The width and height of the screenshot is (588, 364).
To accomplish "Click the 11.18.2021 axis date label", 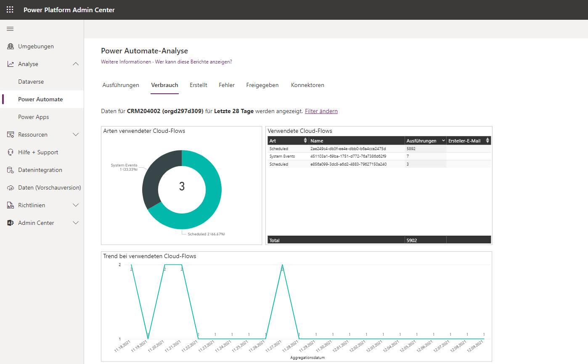I will point(122,347).
